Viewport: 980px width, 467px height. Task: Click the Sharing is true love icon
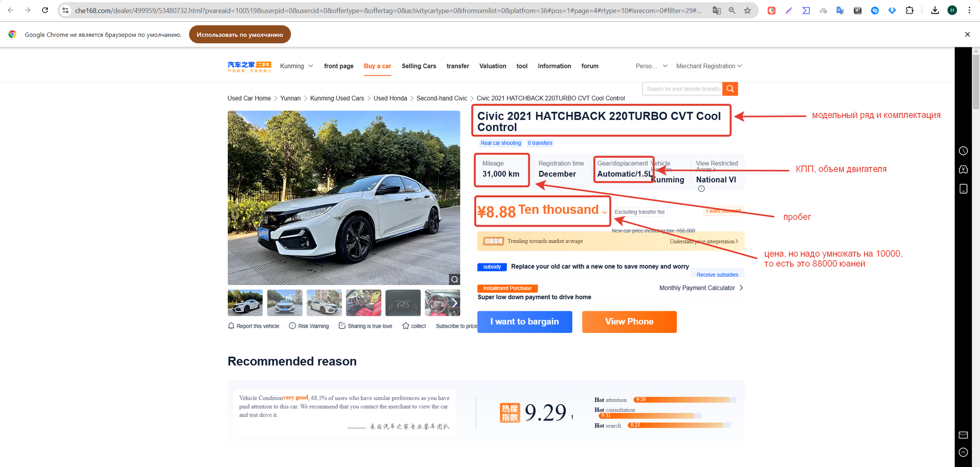[x=342, y=326]
